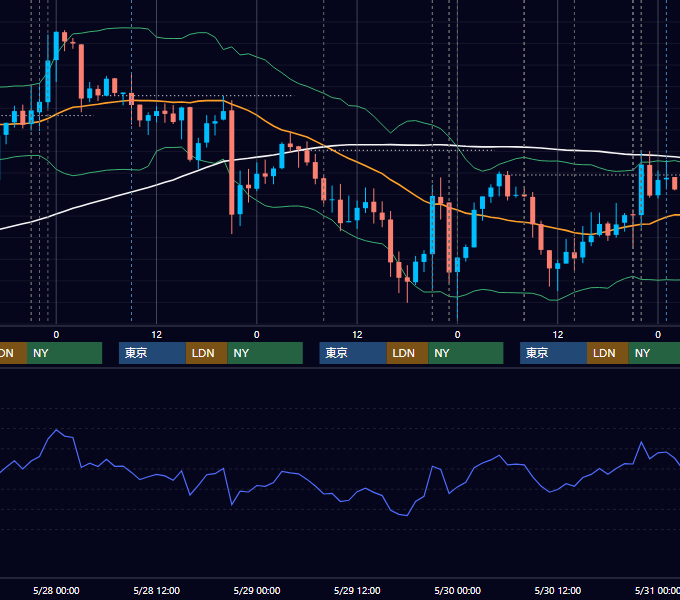Select the NY session block starting 5/28 evening
Viewport: 680px width, 600px height.
coord(265,353)
